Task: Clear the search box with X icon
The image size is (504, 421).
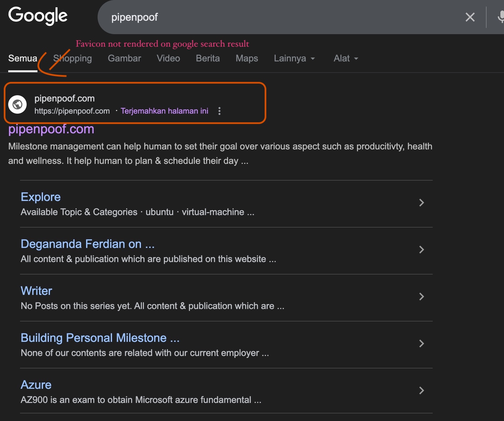Action: pos(470,17)
